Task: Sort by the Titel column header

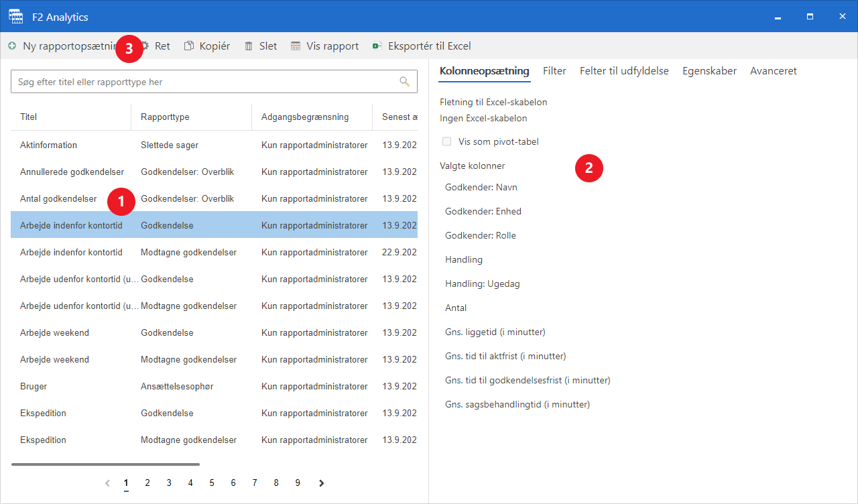Action: [29, 117]
